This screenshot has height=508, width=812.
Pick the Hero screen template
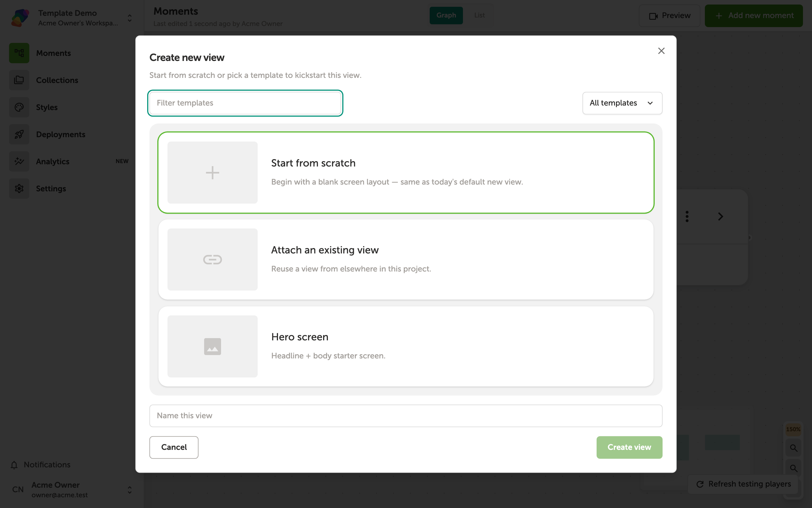pos(406,346)
